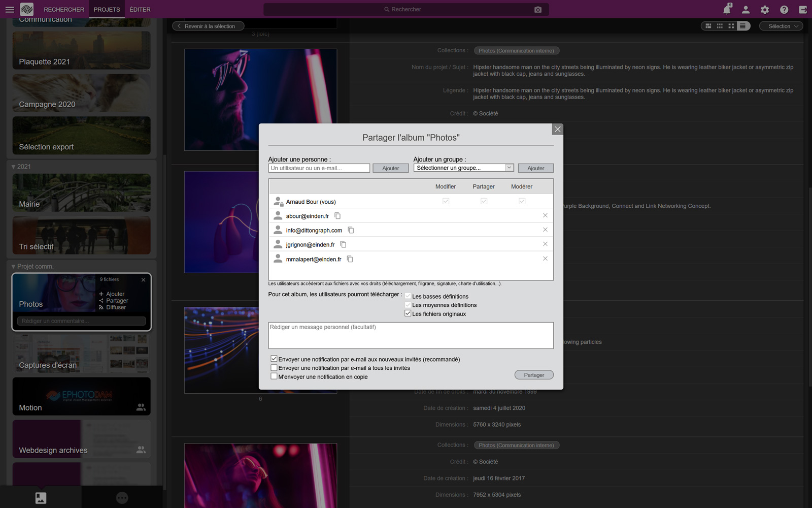
Task: Open the Sélectionner un groupe dropdown
Action: pyautogui.click(x=464, y=168)
